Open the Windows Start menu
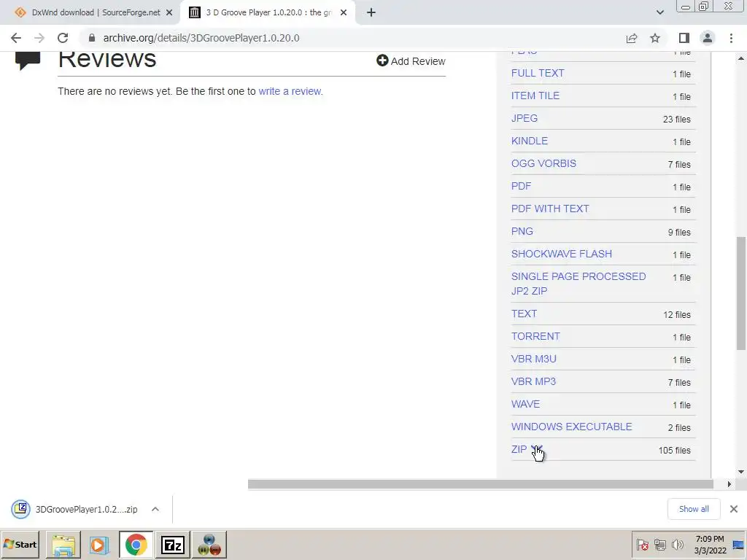 (20, 544)
